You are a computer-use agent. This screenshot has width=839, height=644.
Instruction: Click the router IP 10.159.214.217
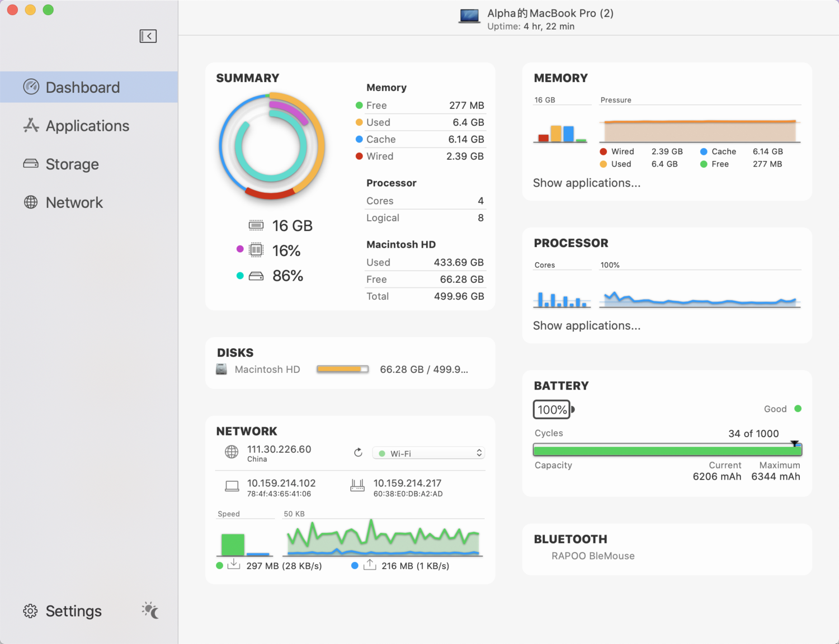pos(407,483)
